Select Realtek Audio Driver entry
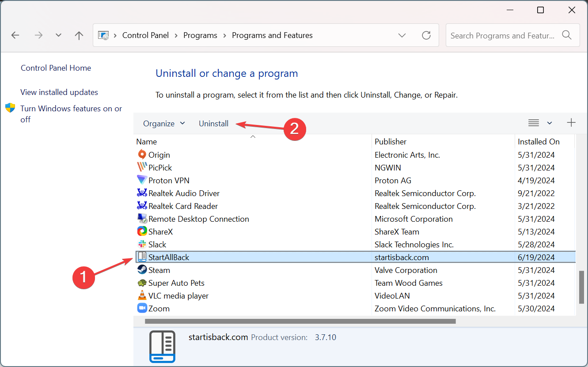 184,193
